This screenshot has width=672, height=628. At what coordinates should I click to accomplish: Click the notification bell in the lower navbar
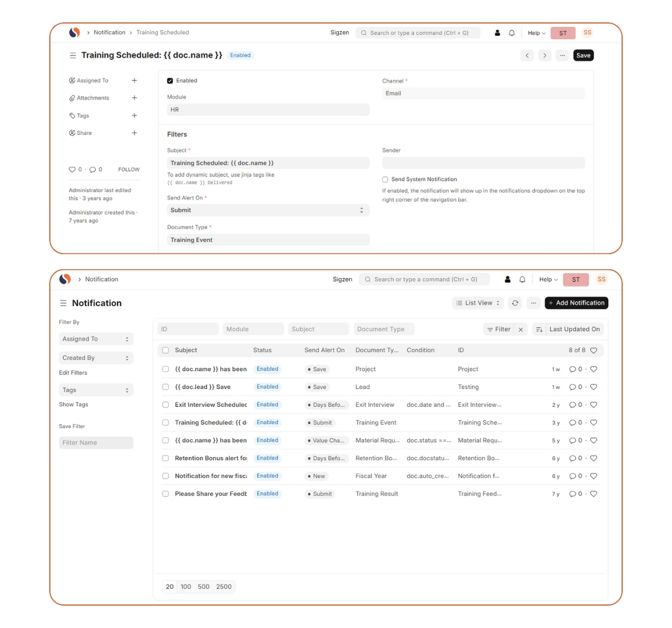point(522,279)
